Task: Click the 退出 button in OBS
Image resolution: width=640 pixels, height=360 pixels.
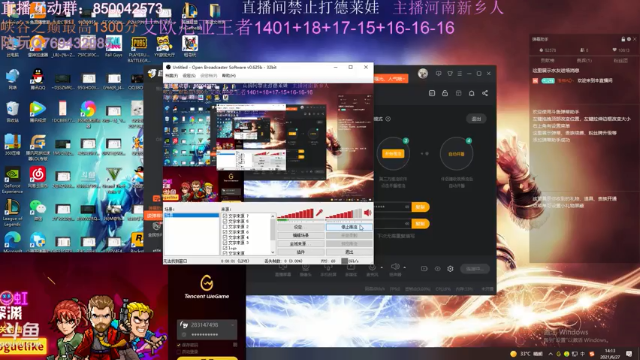Action: pos(349,252)
